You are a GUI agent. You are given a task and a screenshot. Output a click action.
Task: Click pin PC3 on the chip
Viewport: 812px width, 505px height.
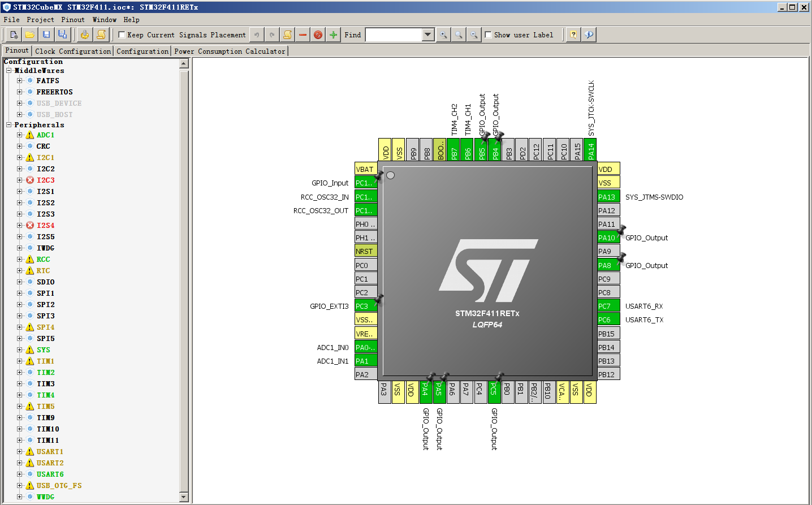366,306
